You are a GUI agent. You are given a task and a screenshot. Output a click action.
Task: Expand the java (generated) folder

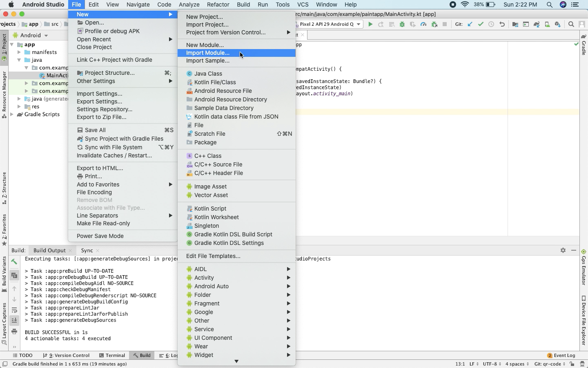click(x=19, y=99)
